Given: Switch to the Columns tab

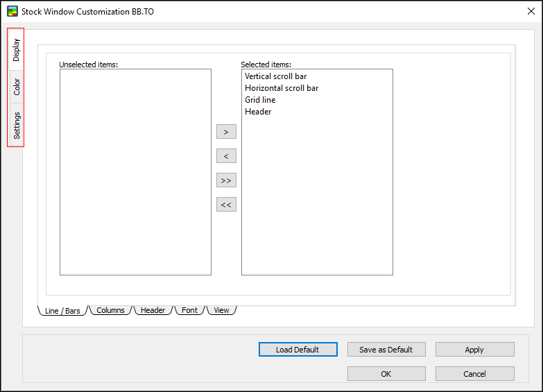Looking at the screenshot, I should pyautogui.click(x=110, y=310).
